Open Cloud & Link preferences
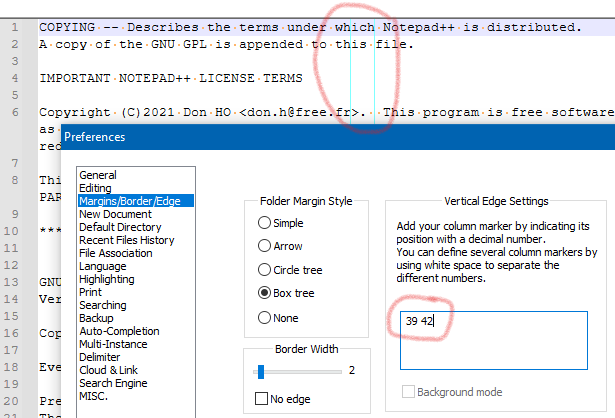Screen dimensions: 615x418 (x=108, y=370)
